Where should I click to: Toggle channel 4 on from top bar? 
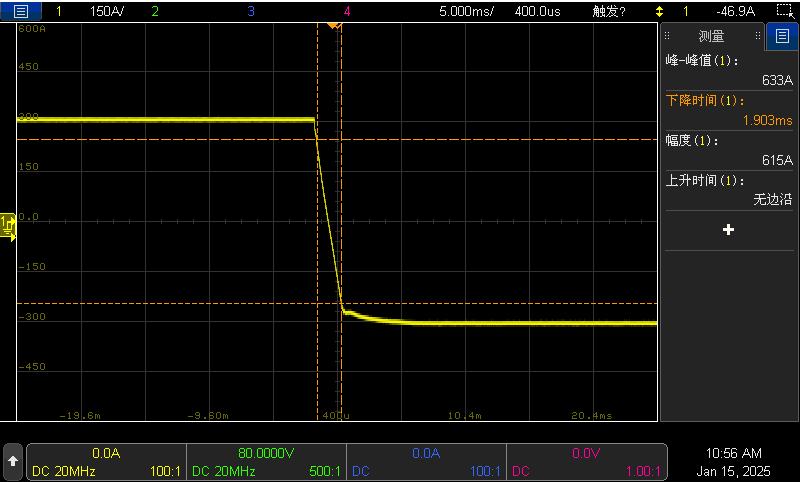[x=346, y=11]
